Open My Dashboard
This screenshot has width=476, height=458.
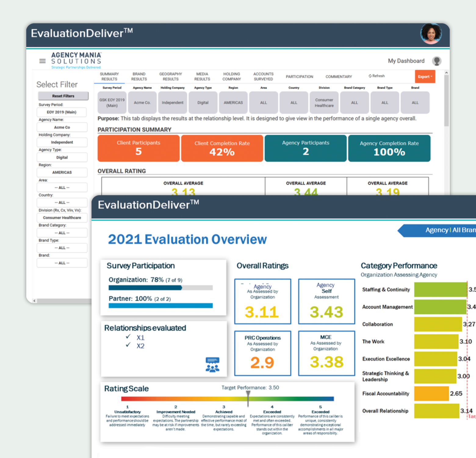click(x=406, y=61)
